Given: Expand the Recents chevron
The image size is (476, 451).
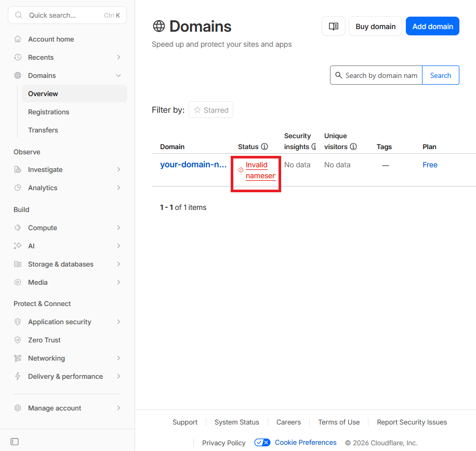Looking at the screenshot, I should coord(118,57).
